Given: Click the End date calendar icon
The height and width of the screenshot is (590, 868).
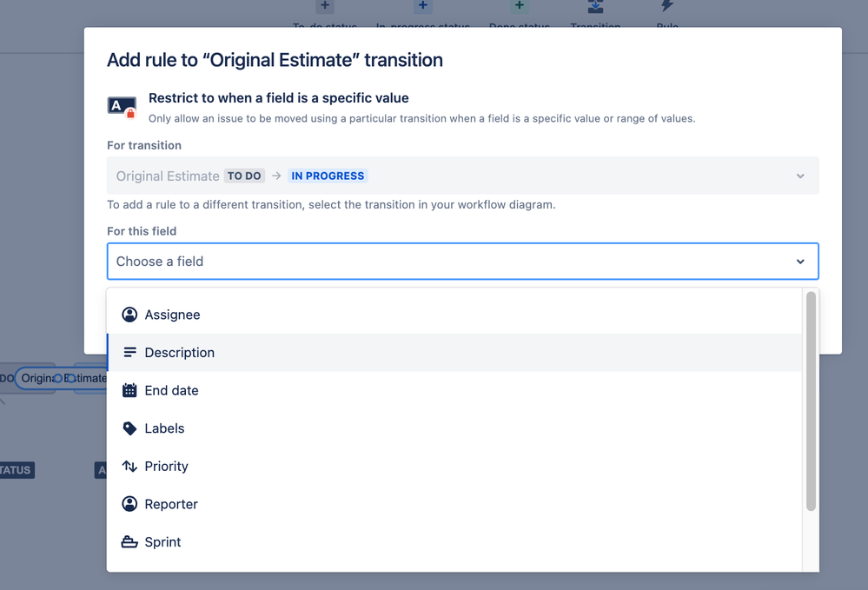Looking at the screenshot, I should point(129,390).
